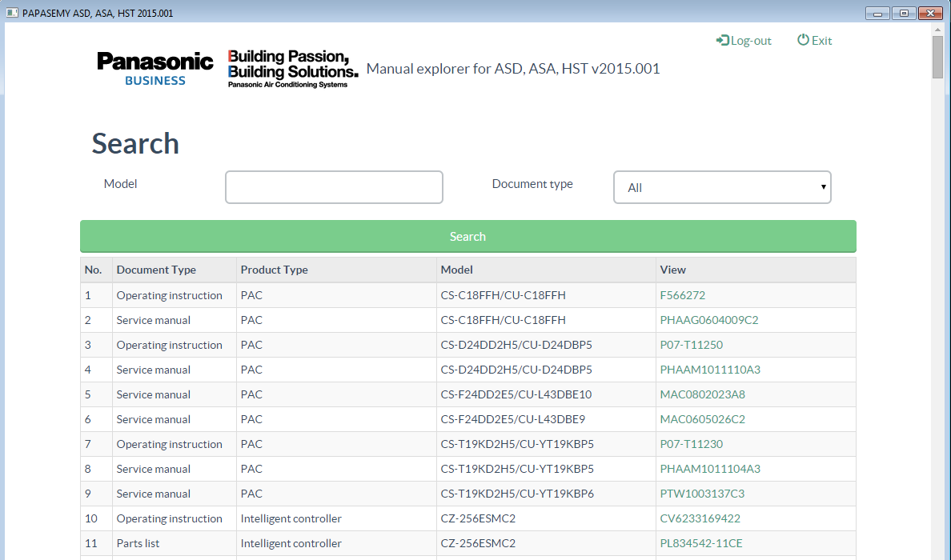The width and height of the screenshot is (951, 560).
Task: View the MAC0605026C2 service manual
Action: tap(702, 419)
